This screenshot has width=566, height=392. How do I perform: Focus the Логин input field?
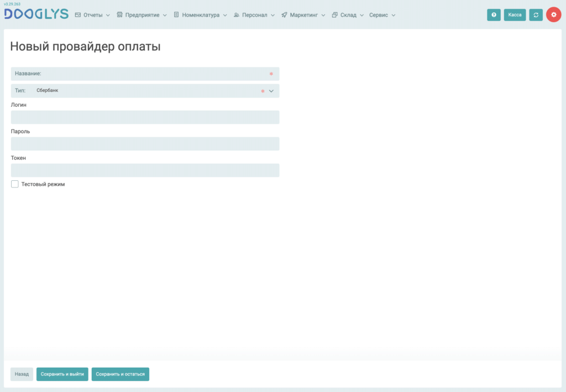click(x=145, y=117)
